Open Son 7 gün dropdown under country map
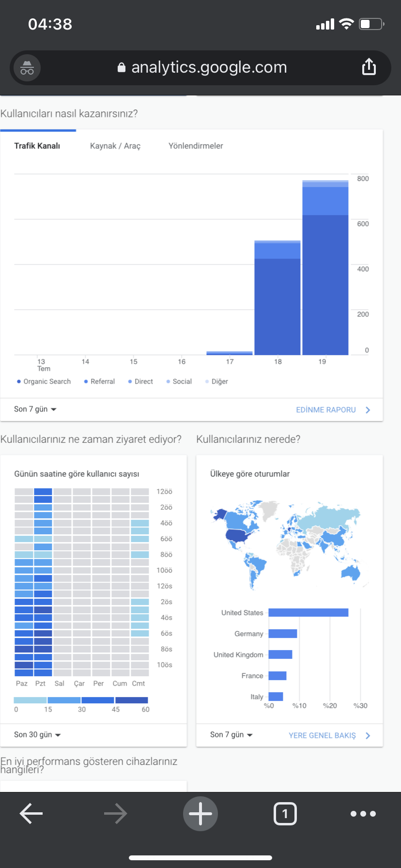This screenshot has height=868, width=401. click(x=231, y=735)
